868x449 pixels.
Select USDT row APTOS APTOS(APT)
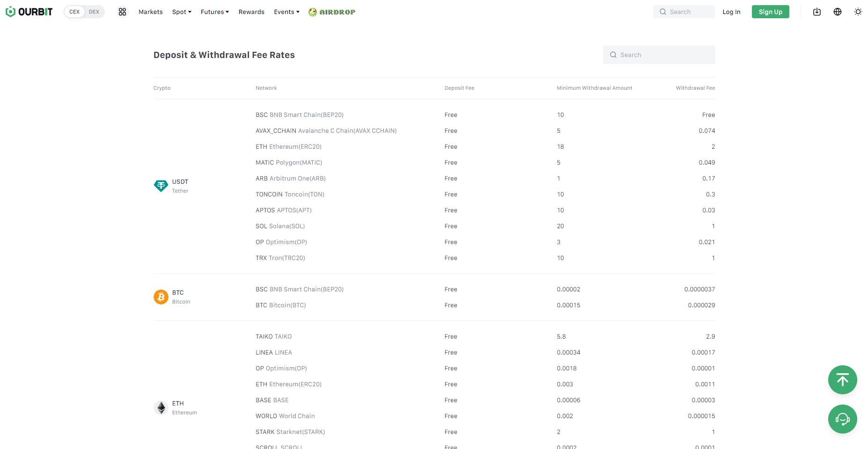[x=284, y=210]
